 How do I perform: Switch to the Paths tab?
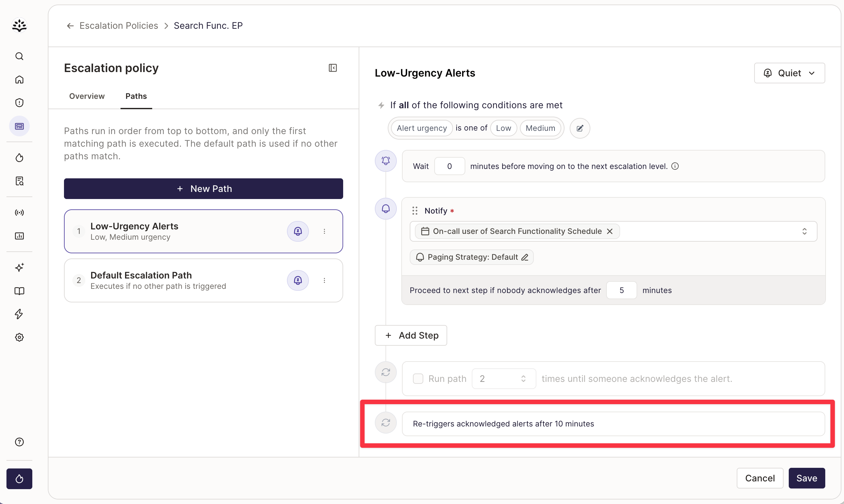136,96
